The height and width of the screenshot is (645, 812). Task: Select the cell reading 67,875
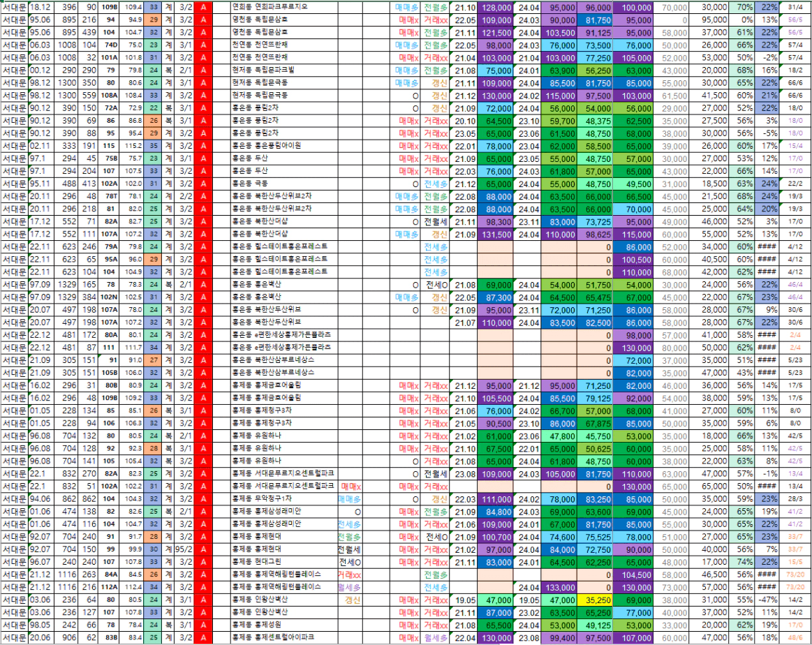pyautogui.click(x=594, y=424)
